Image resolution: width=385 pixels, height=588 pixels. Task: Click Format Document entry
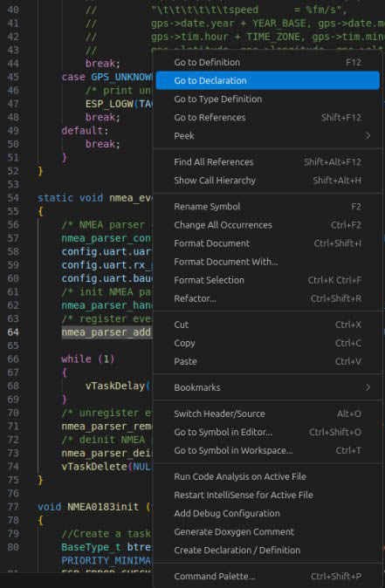[x=267, y=243]
